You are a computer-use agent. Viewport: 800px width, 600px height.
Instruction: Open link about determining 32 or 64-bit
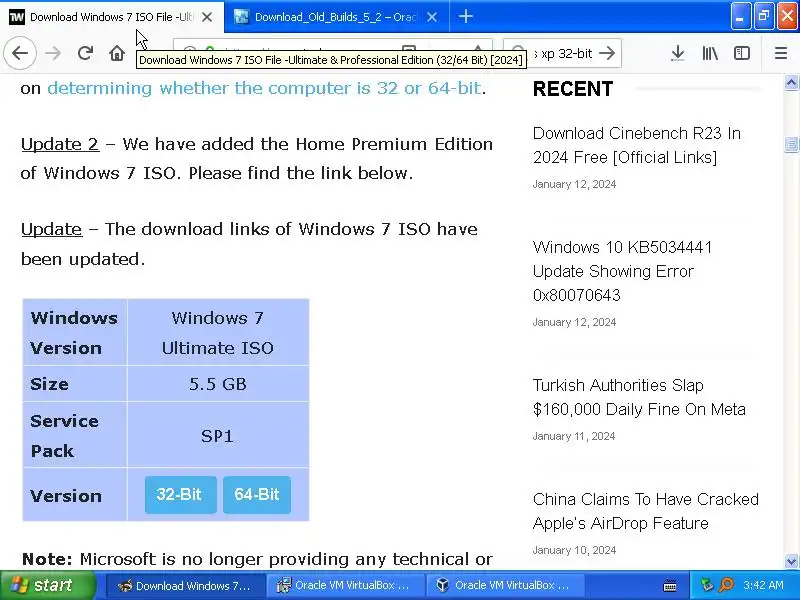[264, 88]
